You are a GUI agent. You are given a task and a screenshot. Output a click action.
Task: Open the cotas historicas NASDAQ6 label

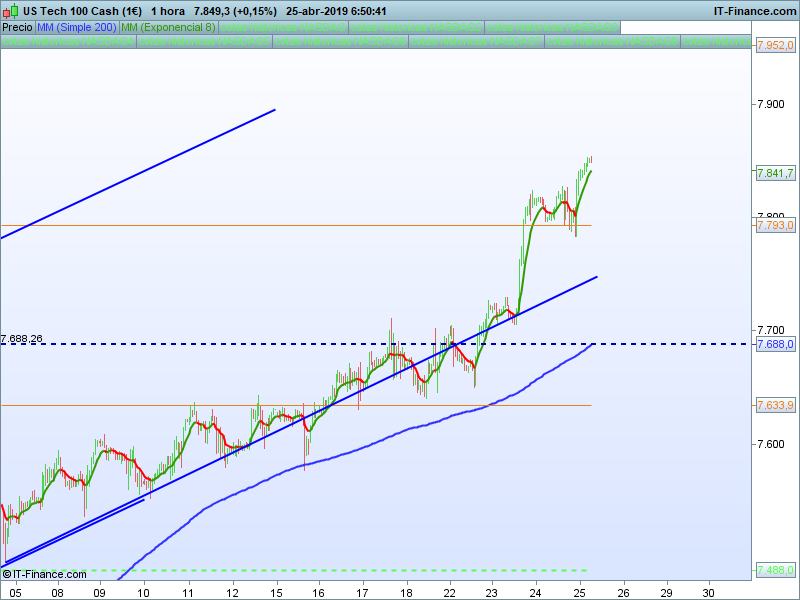[340, 41]
